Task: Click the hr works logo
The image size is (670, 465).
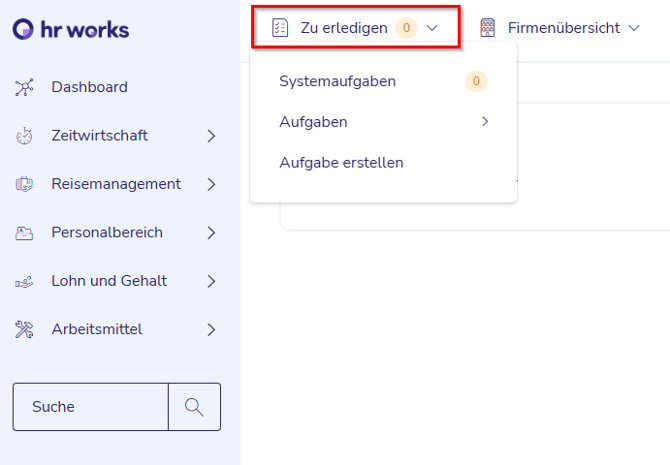Action: (x=70, y=30)
